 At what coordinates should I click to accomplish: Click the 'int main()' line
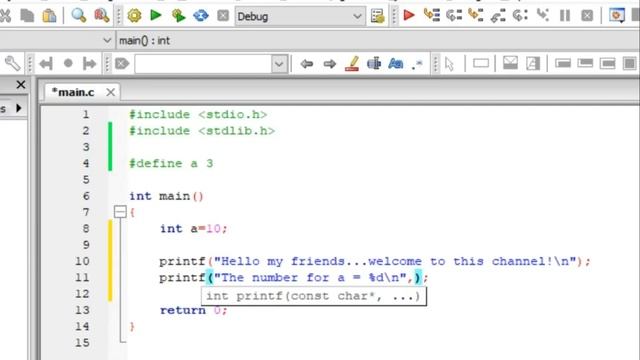tap(166, 196)
